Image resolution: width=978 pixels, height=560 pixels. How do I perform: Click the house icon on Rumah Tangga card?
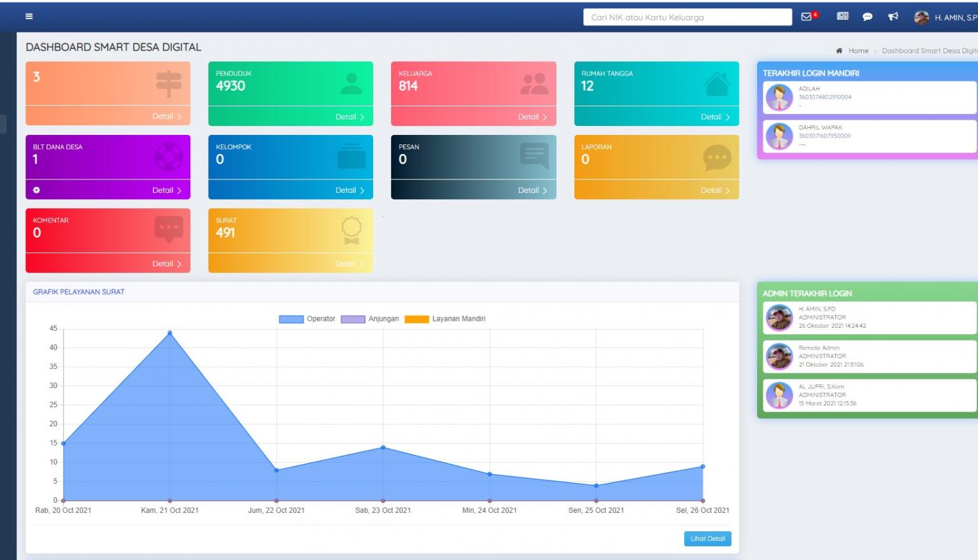click(717, 84)
